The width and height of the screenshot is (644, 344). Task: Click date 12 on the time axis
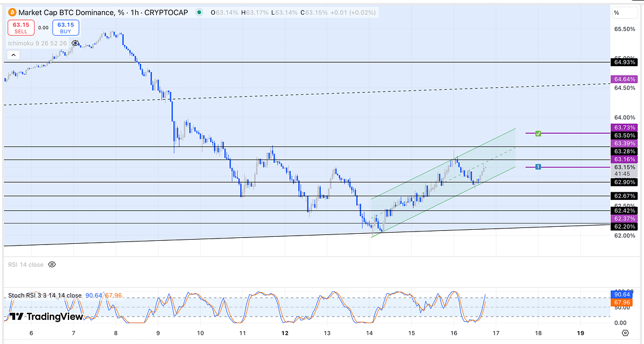tap(285, 332)
